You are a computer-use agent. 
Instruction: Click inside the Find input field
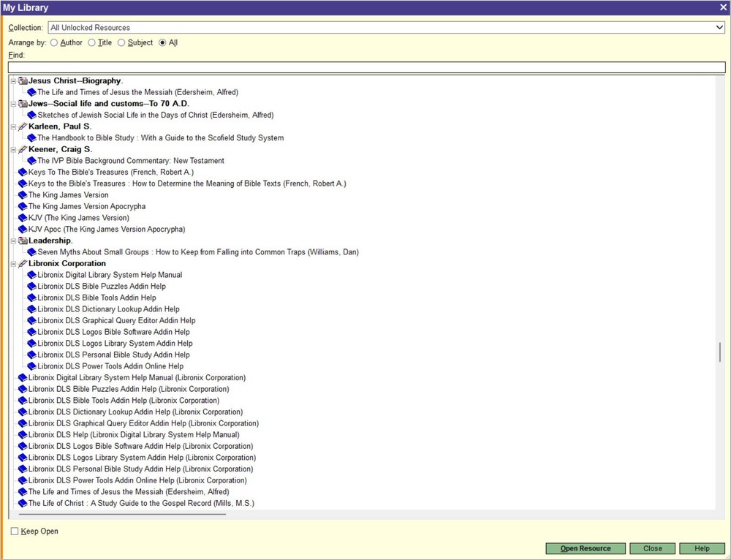click(x=365, y=67)
